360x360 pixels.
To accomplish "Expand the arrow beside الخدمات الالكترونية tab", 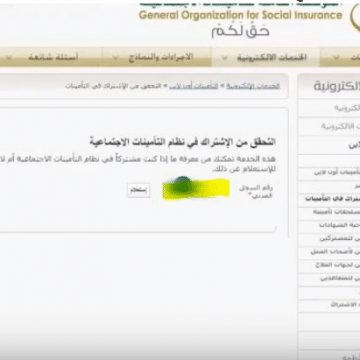I will click(225, 58).
